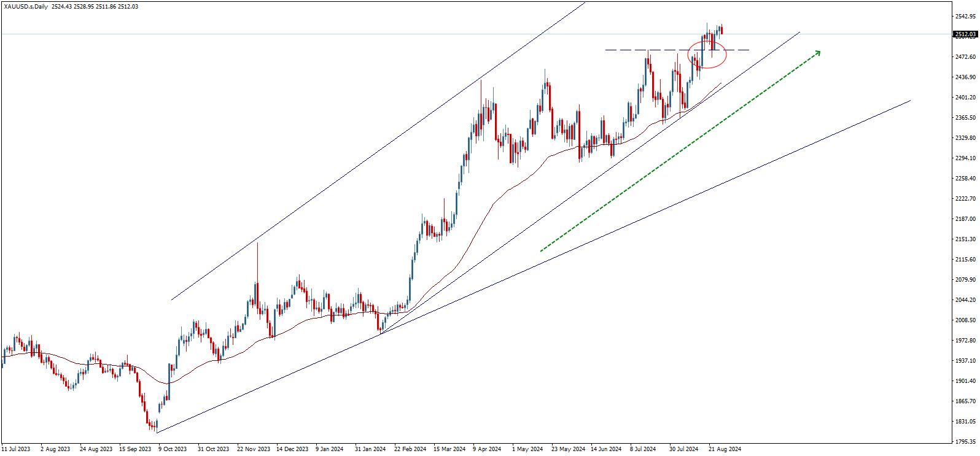Click the 9 Apr 2024 date label
980x456 pixels.
(487, 449)
